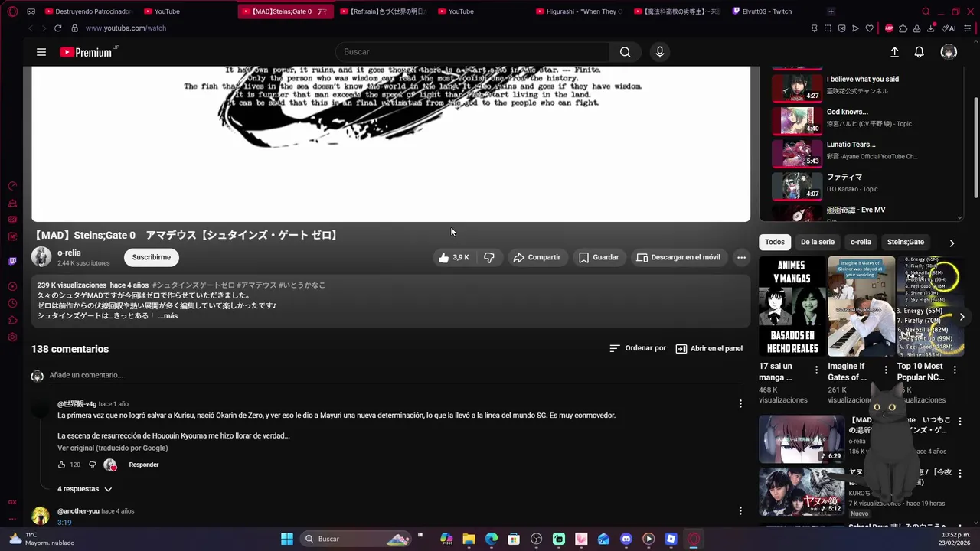Reply to the first comment with Responder

(144, 465)
